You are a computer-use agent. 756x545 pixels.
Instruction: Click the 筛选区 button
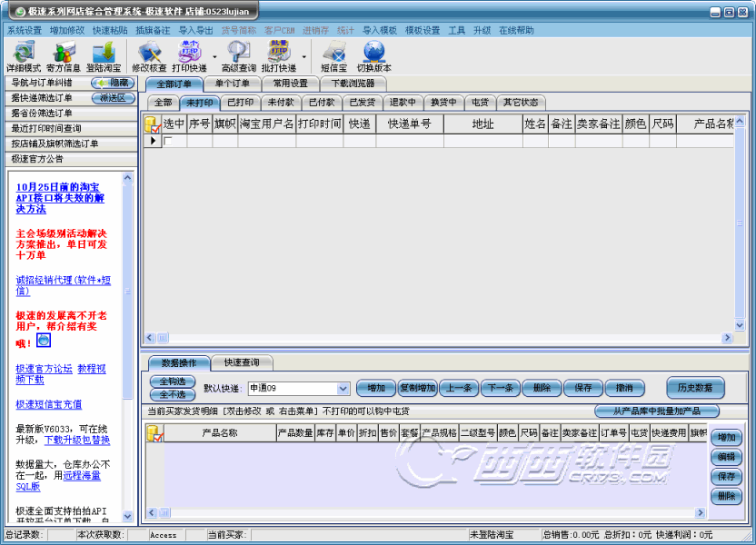(x=114, y=98)
